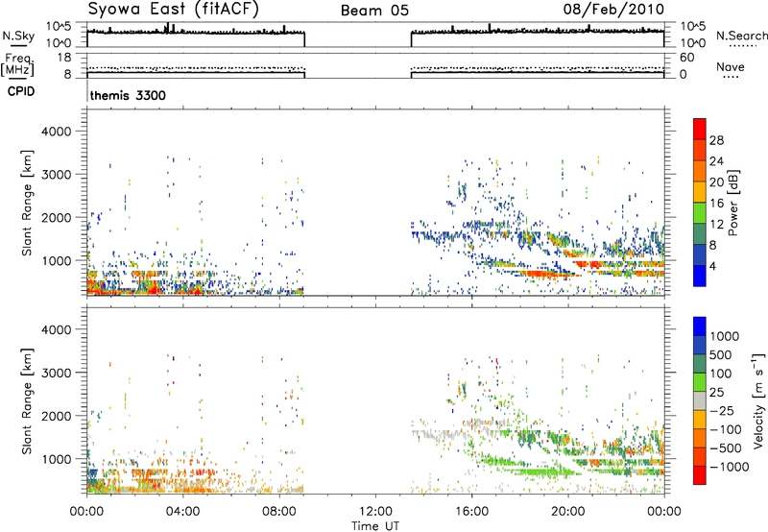Click the 'Power [dB]' colorbar label
This screenshot has width=768, height=532.
[732, 203]
